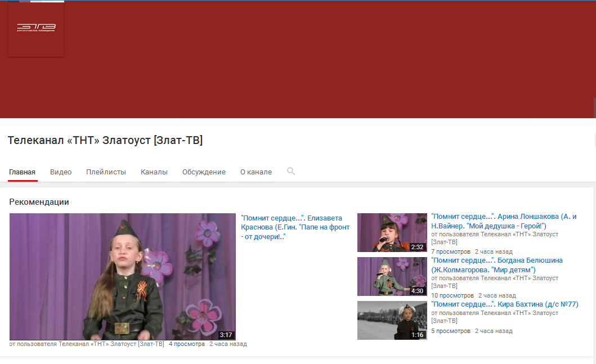Screen dimensions: 596x364
Task: Click the 1:16 duration badge
Action: 417,335
